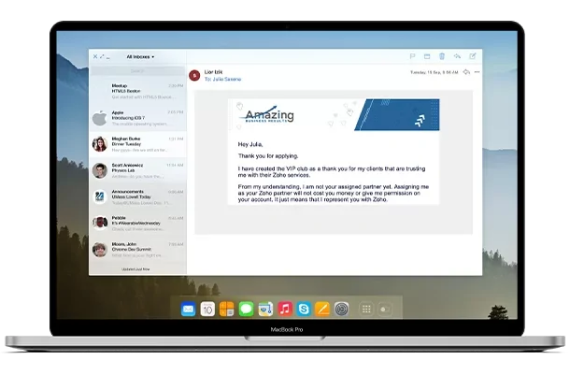
Task: Reply using the arrow icon beside the date
Action: click(466, 72)
